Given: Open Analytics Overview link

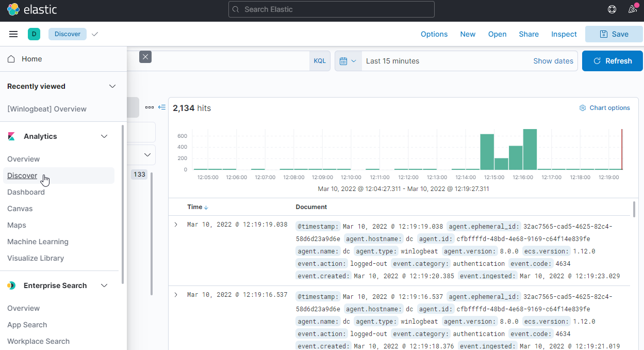Looking at the screenshot, I should 23,159.
